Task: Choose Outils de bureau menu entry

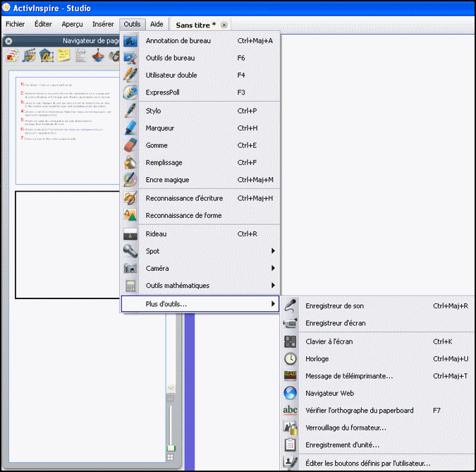Action: pyautogui.click(x=201, y=58)
